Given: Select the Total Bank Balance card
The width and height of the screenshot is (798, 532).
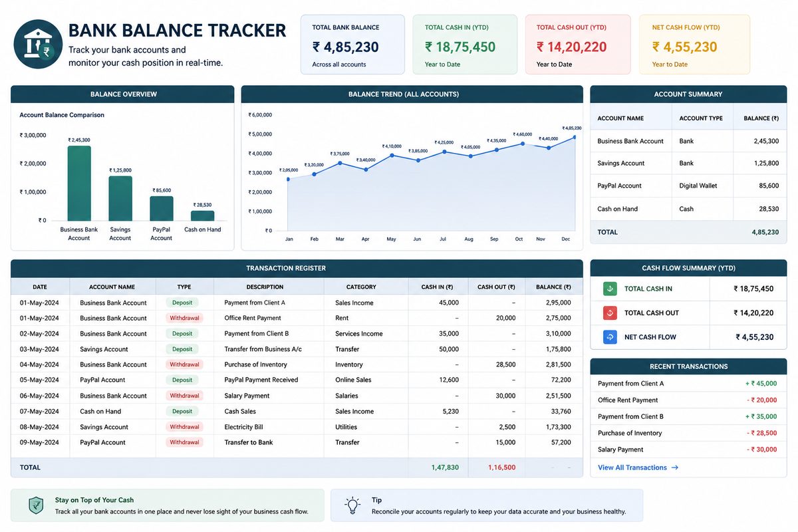Looking at the screenshot, I should tap(352, 45).
